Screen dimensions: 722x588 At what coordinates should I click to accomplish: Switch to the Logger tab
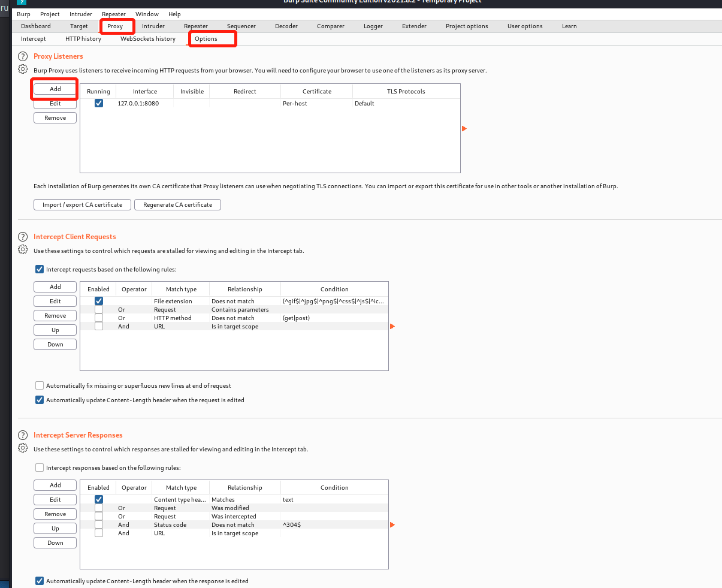(x=373, y=26)
